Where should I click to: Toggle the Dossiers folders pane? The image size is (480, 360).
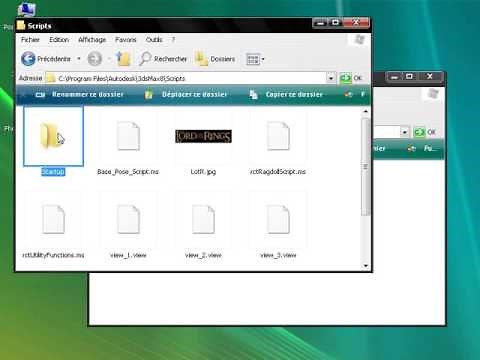(x=215, y=59)
